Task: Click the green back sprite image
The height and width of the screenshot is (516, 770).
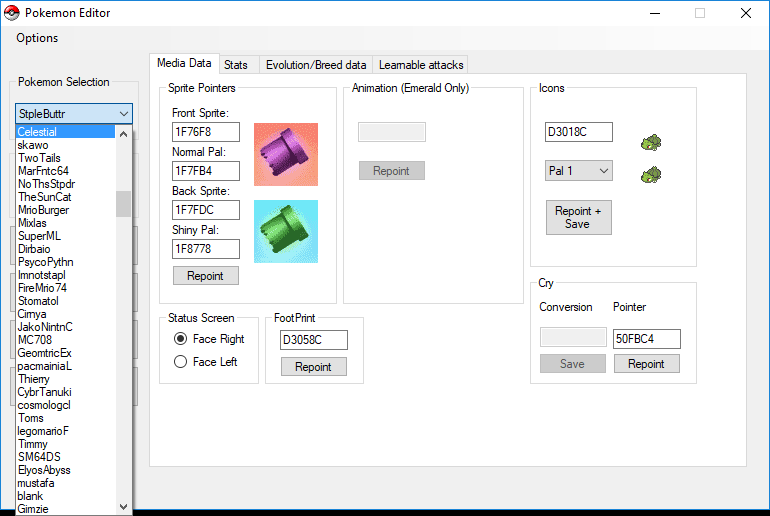Action: (x=285, y=232)
